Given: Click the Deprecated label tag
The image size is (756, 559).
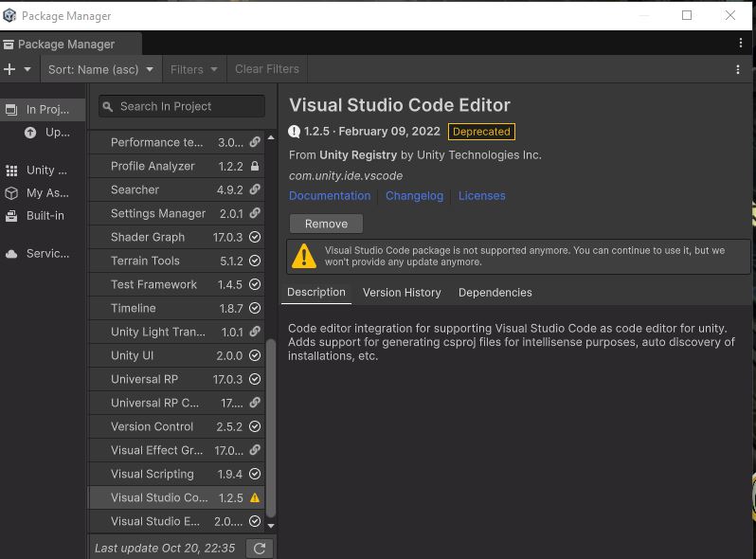Looking at the screenshot, I should pos(481,131).
